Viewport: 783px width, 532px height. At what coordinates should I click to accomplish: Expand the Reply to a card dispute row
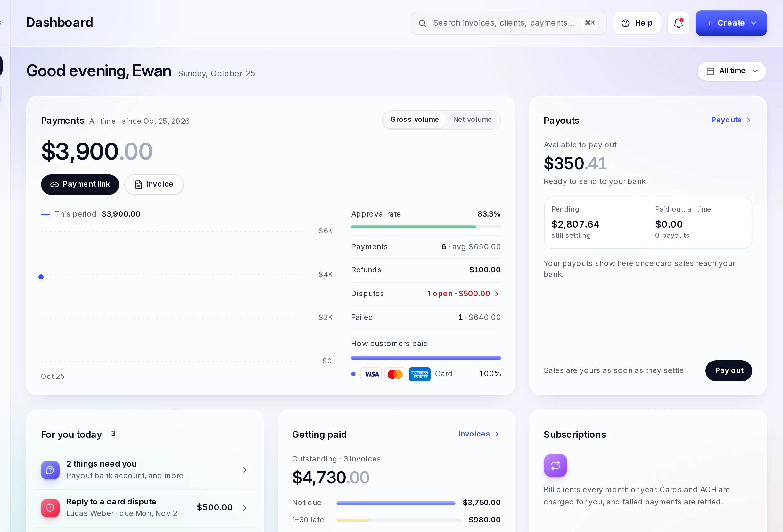(x=145, y=507)
